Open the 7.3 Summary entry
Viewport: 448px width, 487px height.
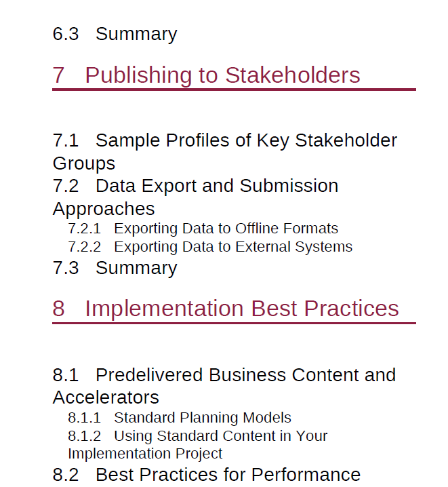(115, 268)
